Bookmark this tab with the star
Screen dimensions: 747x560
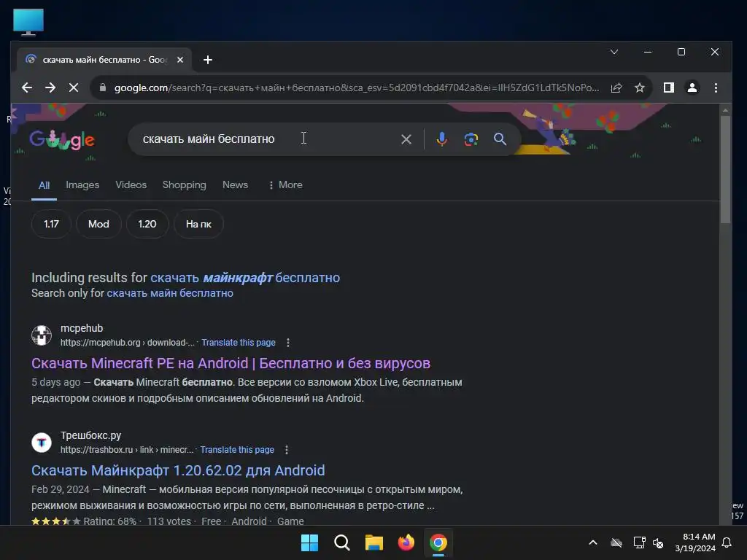(x=639, y=87)
